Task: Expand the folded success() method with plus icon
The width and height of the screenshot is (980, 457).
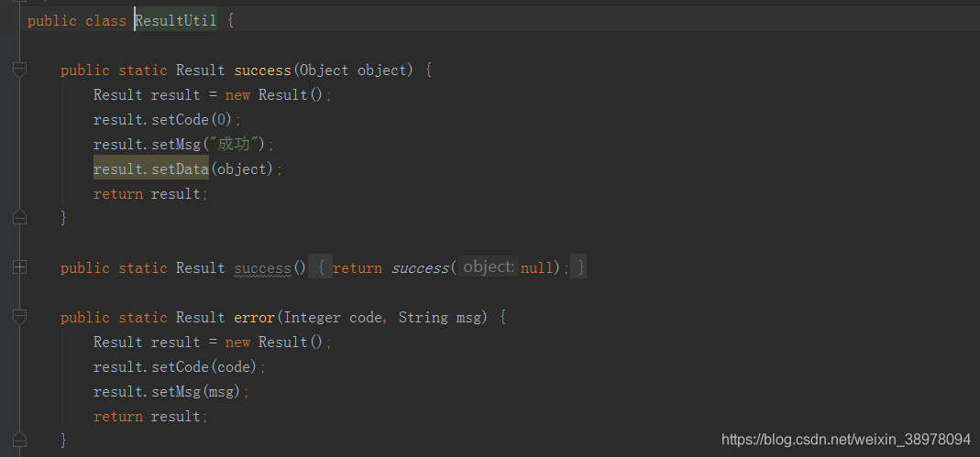Action: [x=20, y=267]
